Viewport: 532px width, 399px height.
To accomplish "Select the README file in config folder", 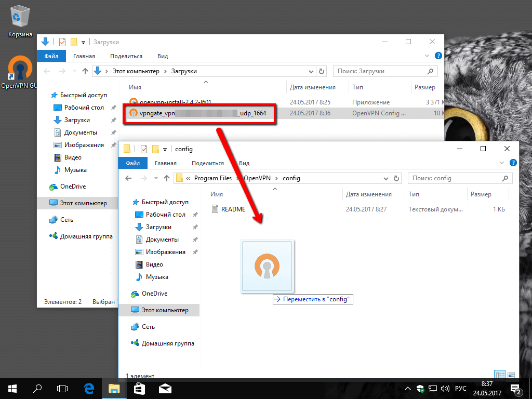I will (x=233, y=209).
